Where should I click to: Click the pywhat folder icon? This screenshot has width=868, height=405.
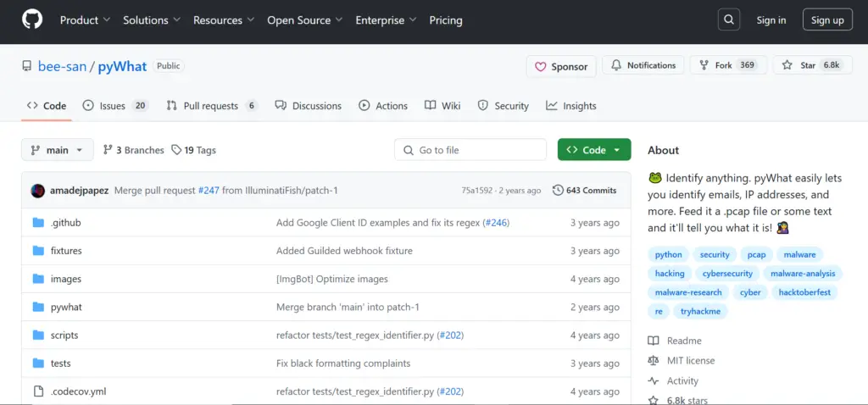click(x=38, y=307)
